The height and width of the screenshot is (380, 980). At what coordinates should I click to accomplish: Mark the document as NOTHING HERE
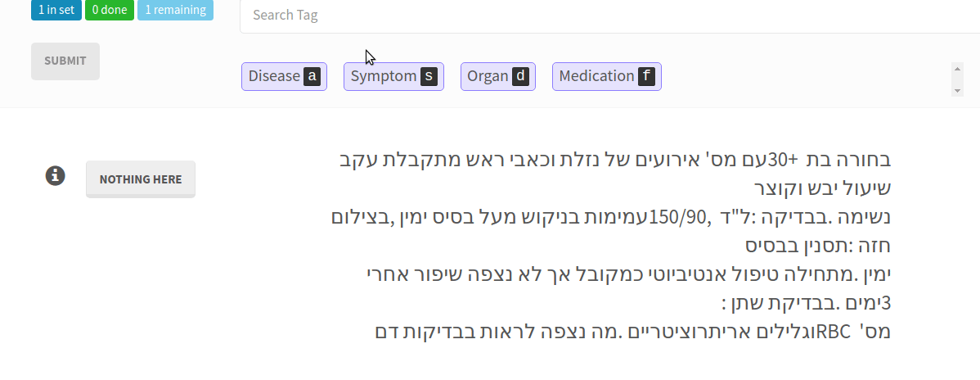141,179
